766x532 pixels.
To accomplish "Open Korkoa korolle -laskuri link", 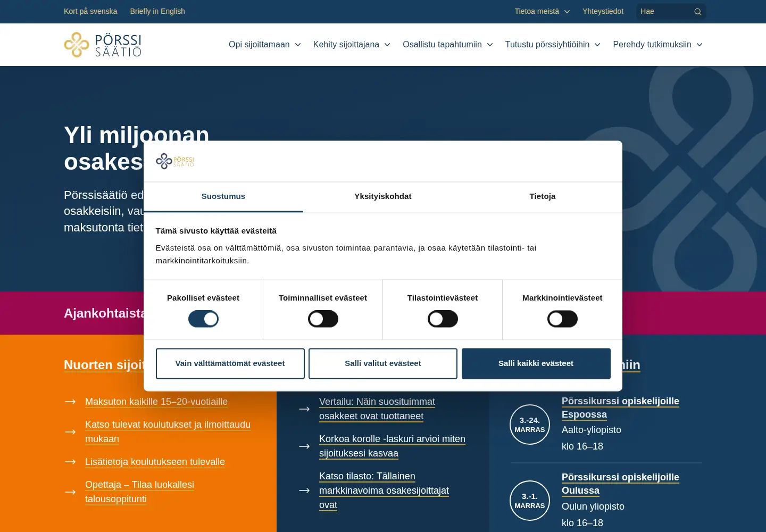I will pos(392,446).
